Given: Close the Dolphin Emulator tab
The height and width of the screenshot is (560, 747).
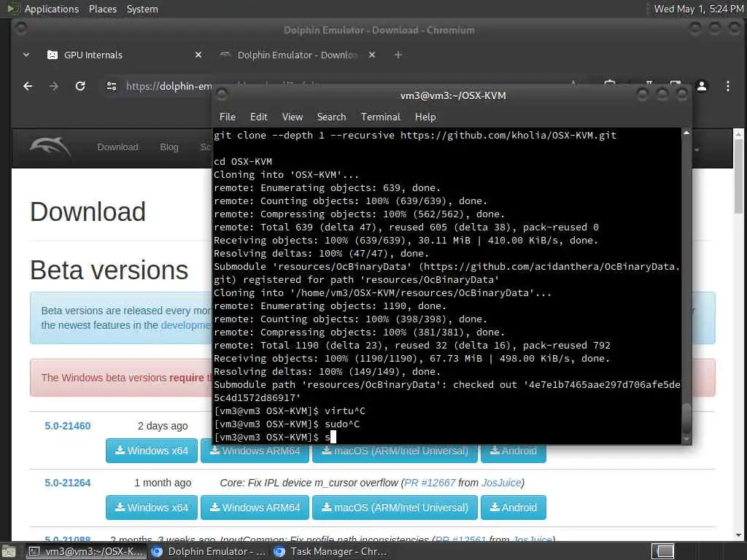Looking at the screenshot, I should click(x=371, y=55).
